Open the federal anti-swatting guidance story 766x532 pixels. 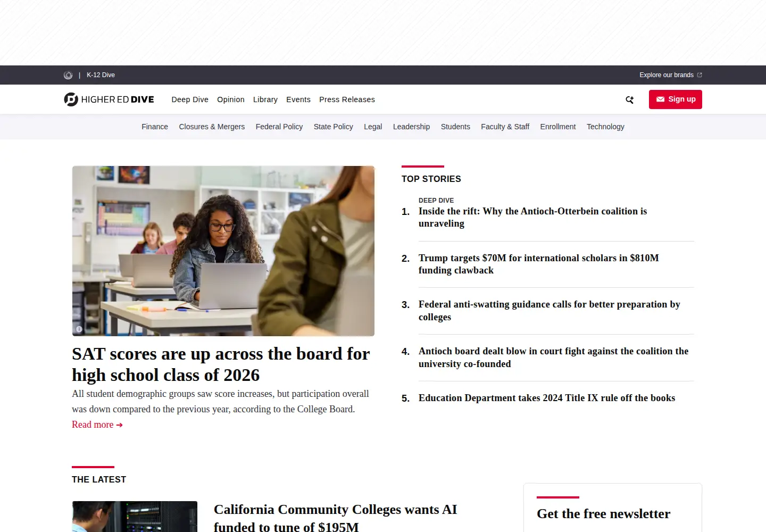549,311
